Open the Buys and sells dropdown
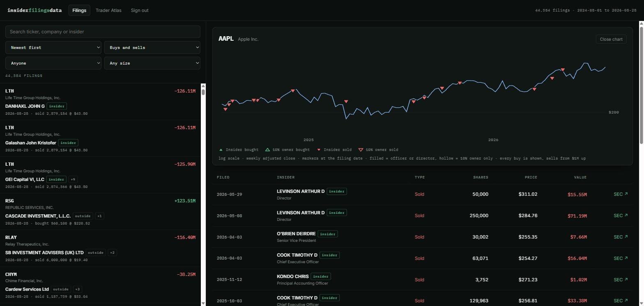Viewport: 644px width, 306px height. tap(152, 48)
